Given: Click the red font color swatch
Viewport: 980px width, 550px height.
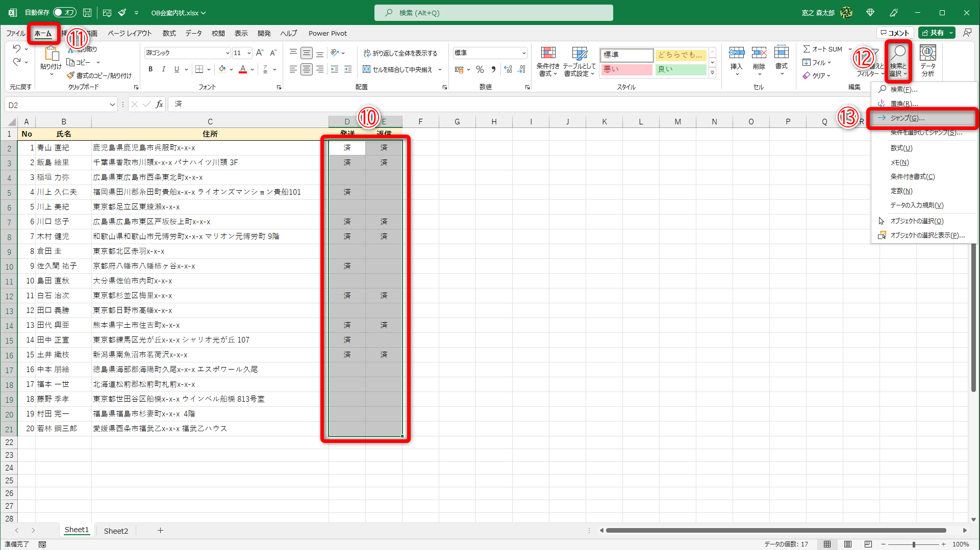Looking at the screenshot, I should point(243,69).
